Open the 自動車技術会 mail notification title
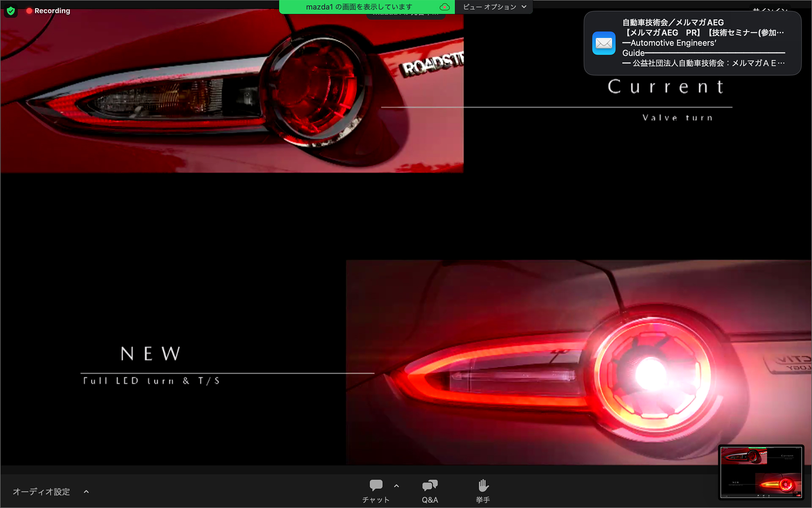 673,22
